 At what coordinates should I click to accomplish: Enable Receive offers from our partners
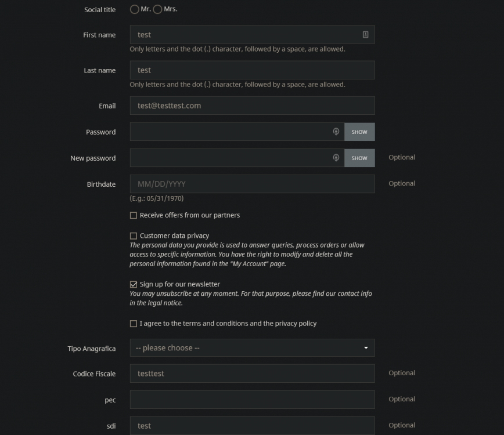tap(134, 215)
